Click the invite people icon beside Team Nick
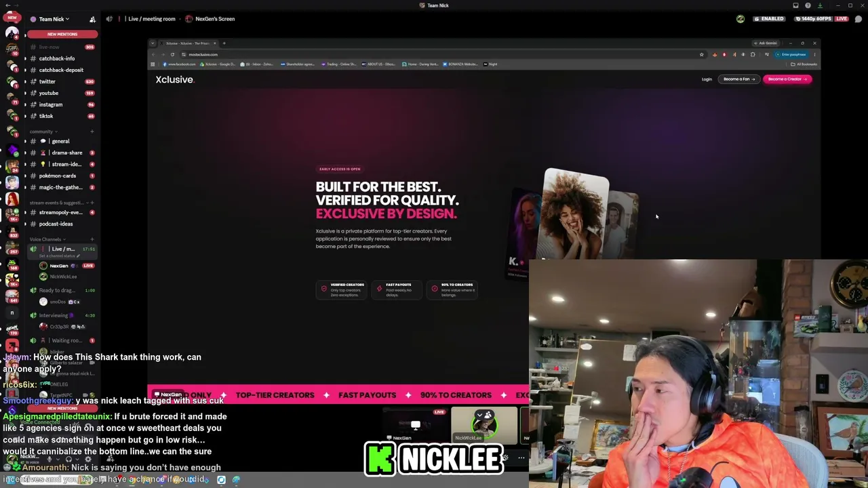This screenshot has height=488, width=868. (92, 19)
